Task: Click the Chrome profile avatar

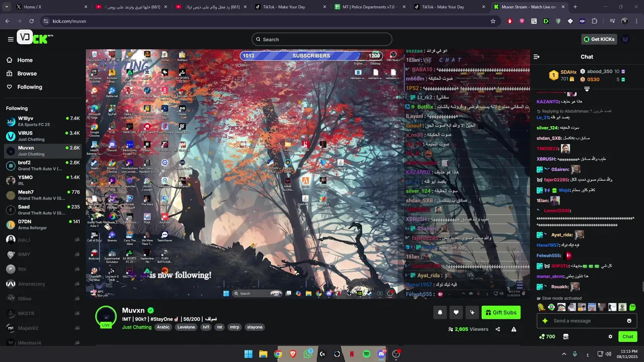Action: (624, 21)
